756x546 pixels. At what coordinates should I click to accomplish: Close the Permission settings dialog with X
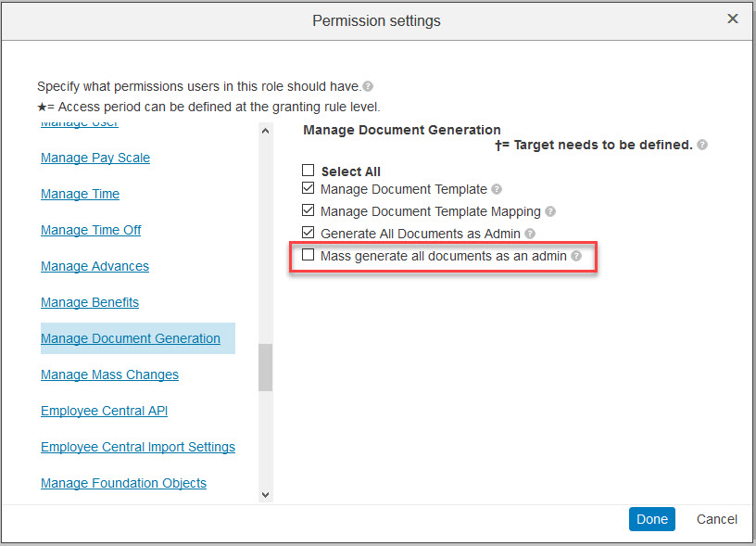732,19
